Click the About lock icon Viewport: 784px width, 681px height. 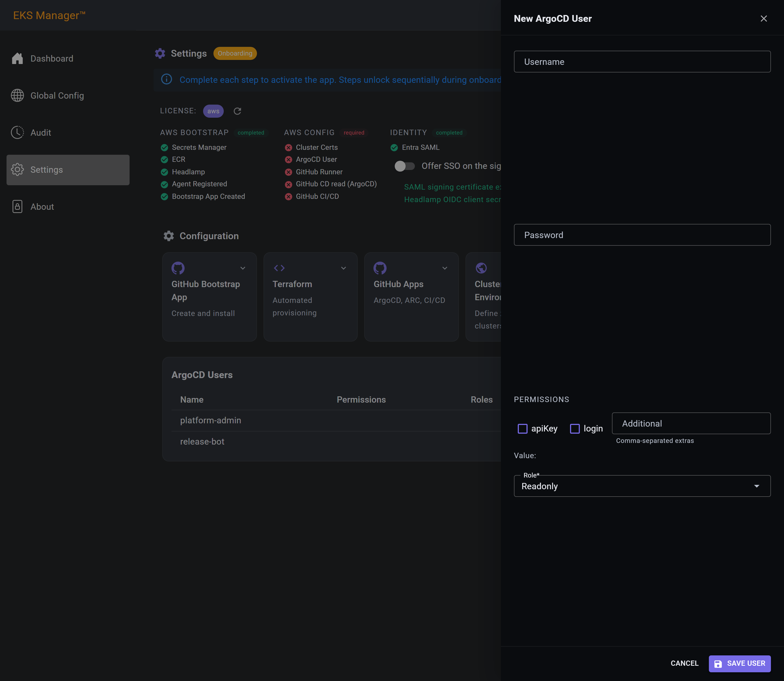click(17, 206)
